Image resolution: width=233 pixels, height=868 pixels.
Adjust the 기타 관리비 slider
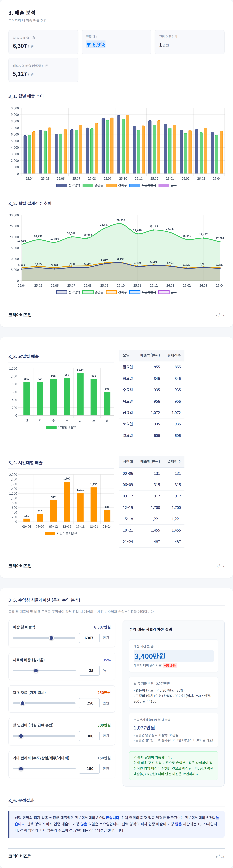point(44,769)
